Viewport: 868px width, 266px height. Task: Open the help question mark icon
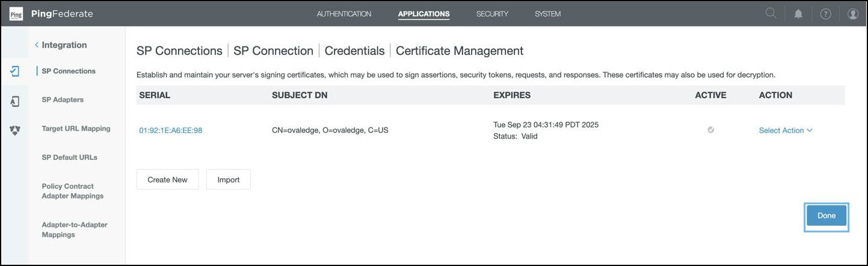coord(825,14)
